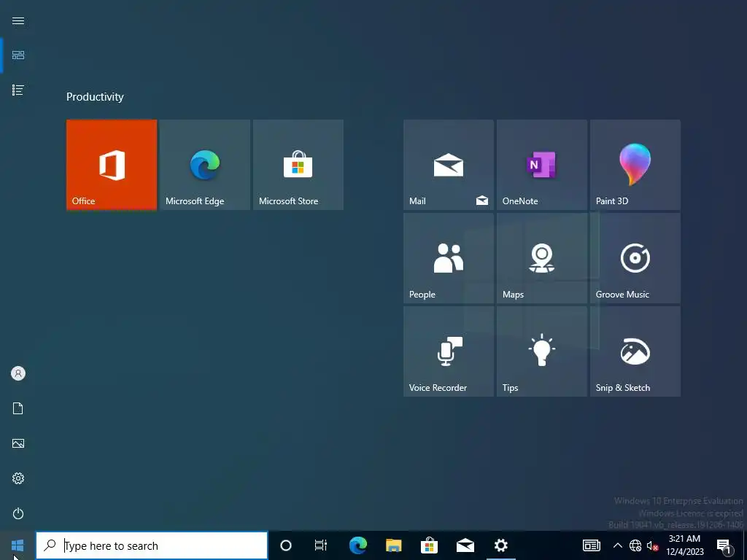This screenshot has height=560, width=747.
Task: Launch the OneNote tile
Action: click(x=542, y=165)
